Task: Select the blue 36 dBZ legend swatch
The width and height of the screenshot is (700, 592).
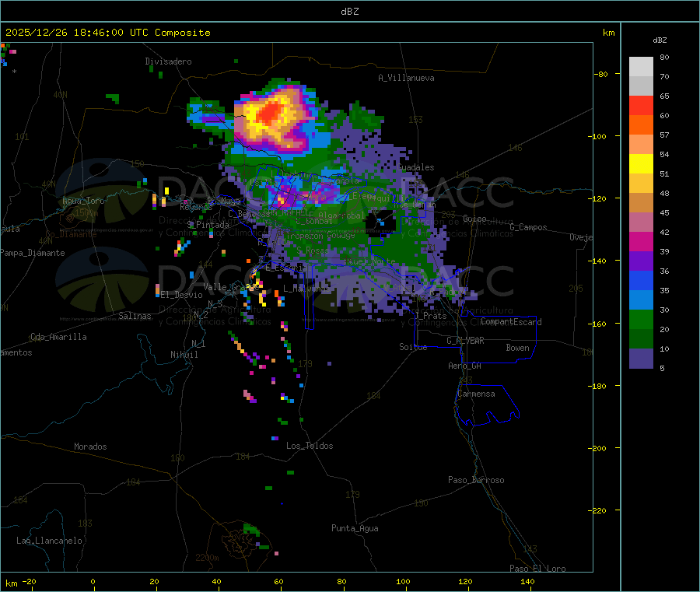Action: 641,280
